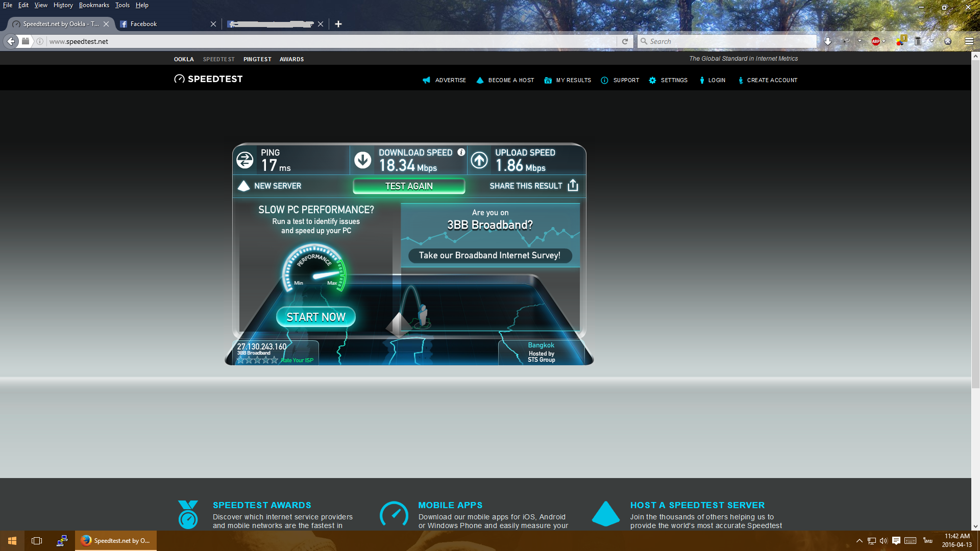The height and width of the screenshot is (551, 980).
Task: Take our Broadband Internet Survey button
Action: pyautogui.click(x=489, y=255)
